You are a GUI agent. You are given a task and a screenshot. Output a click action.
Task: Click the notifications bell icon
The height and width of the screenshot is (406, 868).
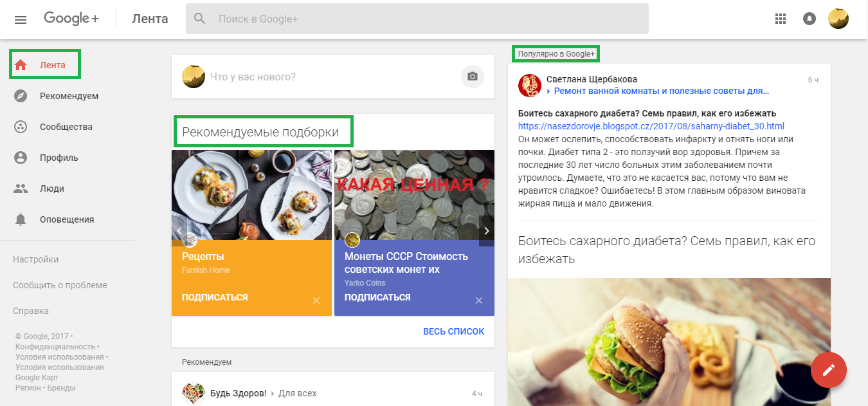pyautogui.click(x=809, y=19)
